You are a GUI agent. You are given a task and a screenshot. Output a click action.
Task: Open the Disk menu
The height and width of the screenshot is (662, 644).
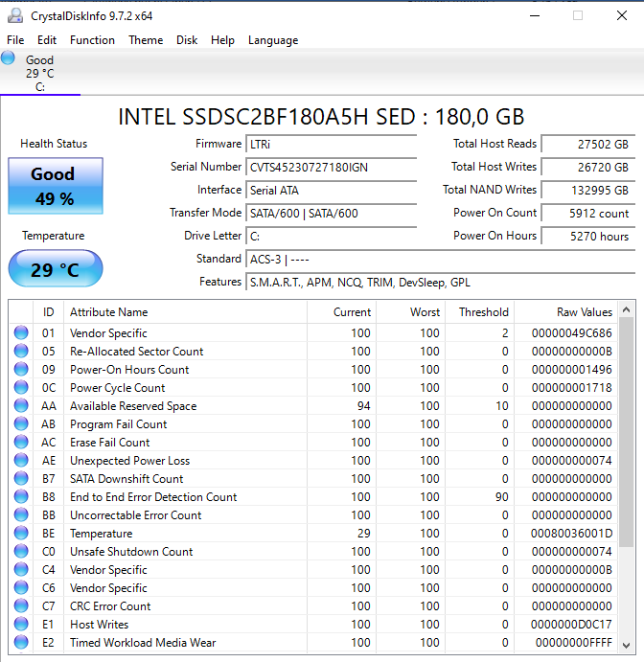(x=187, y=40)
